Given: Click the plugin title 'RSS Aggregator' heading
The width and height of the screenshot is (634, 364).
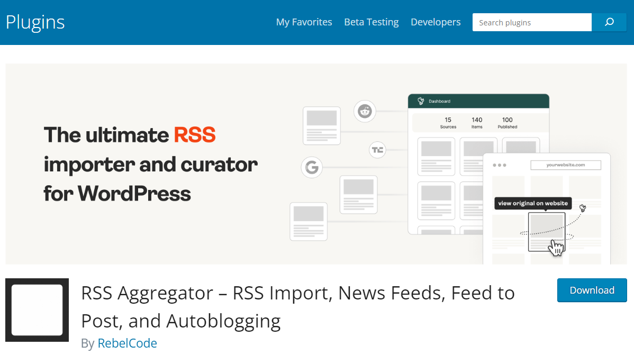Looking at the screenshot, I should click(x=297, y=306).
